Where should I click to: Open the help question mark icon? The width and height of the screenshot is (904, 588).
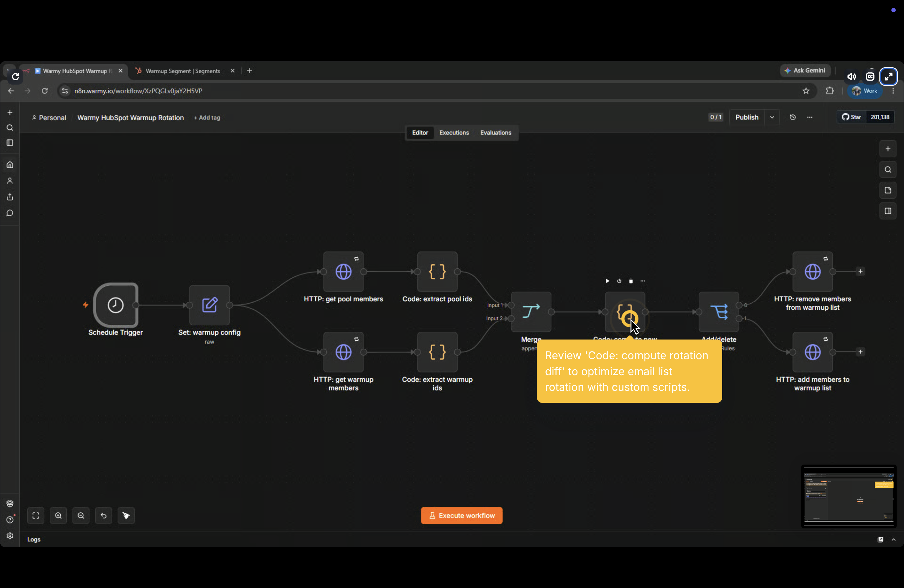[x=10, y=520]
